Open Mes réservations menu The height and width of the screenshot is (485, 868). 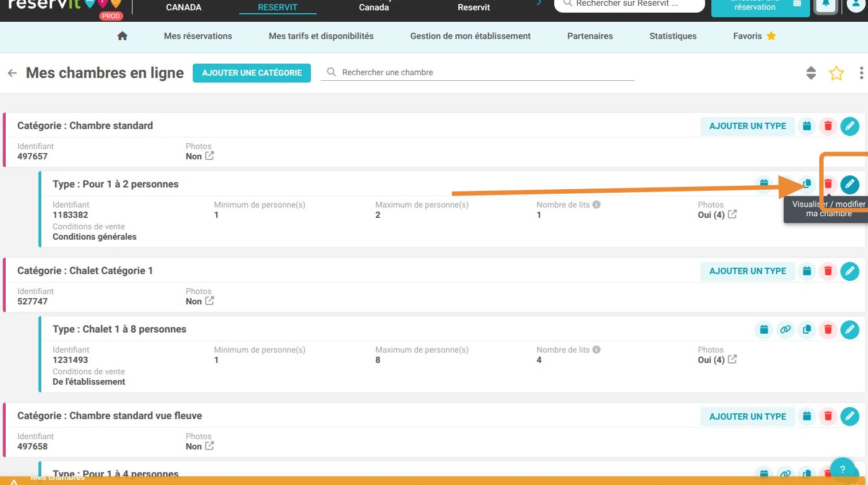tap(198, 36)
